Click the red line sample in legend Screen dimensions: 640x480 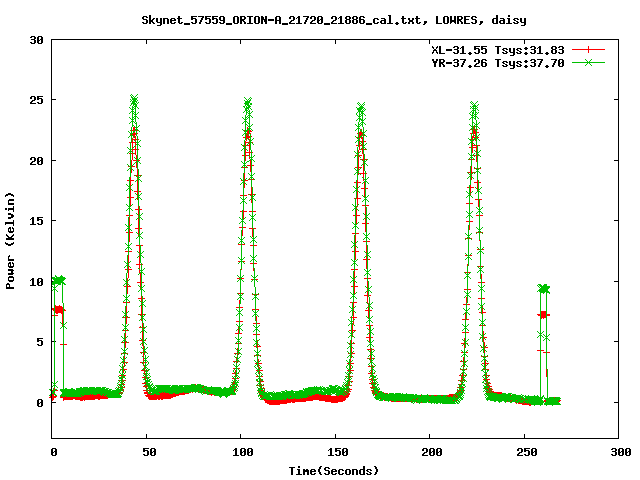[588, 50]
